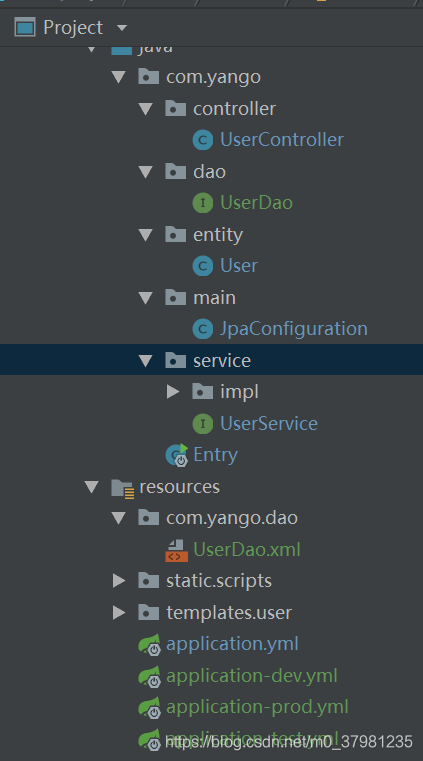
Task: Select the Entry class name
Action: tap(215, 455)
